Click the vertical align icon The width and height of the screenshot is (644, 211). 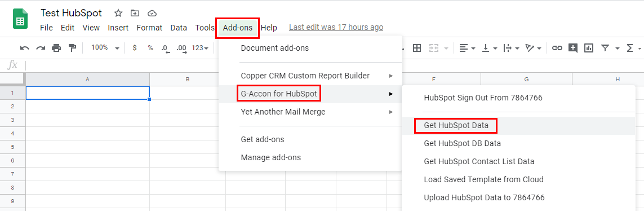tap(486, 48)
